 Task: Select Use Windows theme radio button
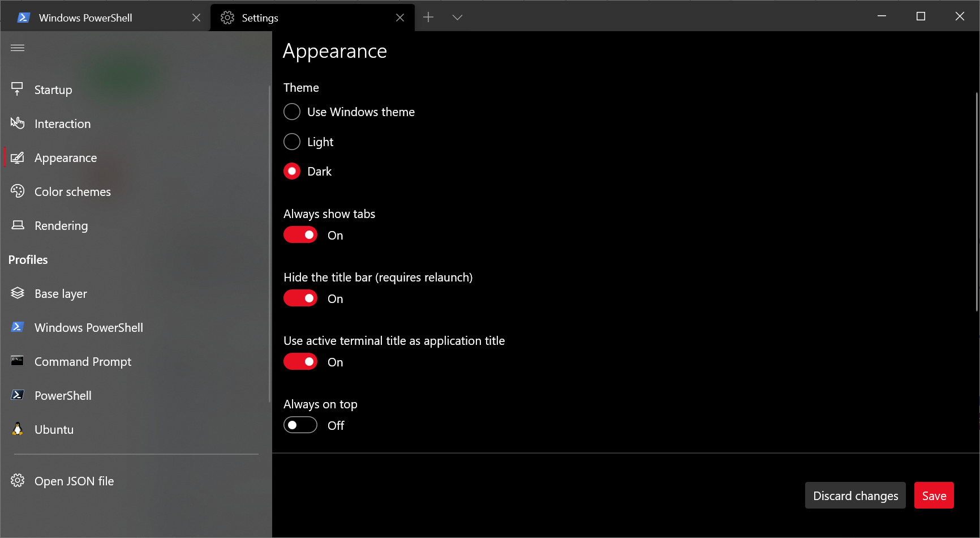pyautogui.click(x=292, y=112)
